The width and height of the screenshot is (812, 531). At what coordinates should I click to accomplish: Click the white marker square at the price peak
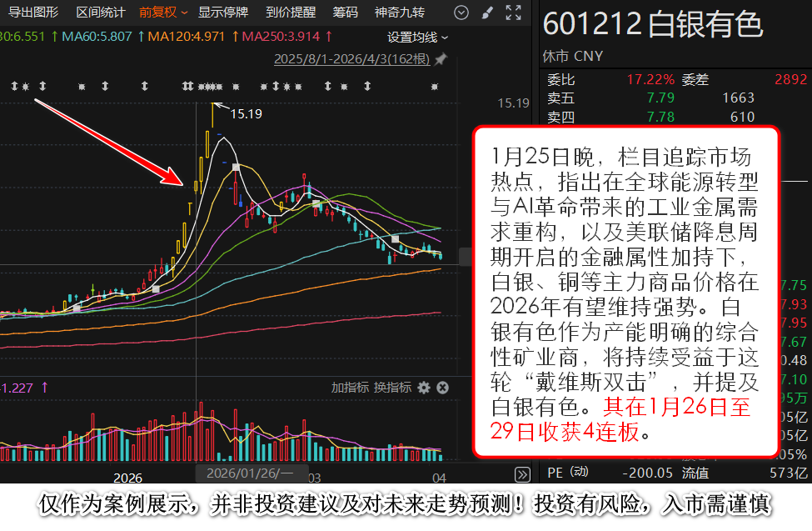pyautogui.click(x=236, y=168)
